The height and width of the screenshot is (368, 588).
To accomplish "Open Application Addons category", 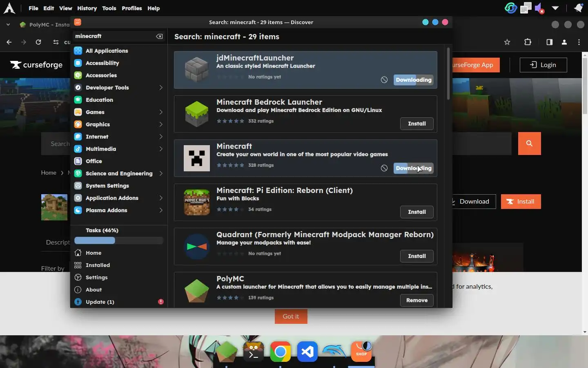I will tap(118, 198).
